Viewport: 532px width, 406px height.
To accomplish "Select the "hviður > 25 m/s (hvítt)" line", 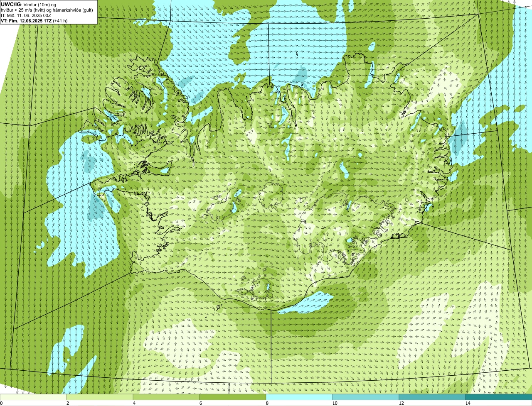I will (x=23, y=10).
